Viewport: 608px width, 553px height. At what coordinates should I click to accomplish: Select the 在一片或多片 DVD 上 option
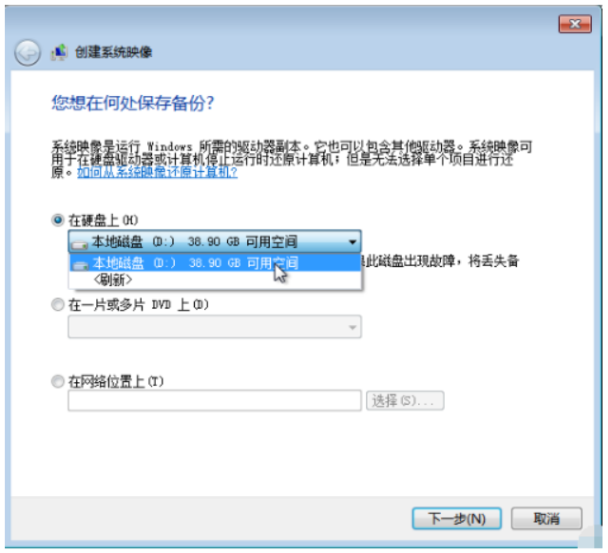click(57, 304)
